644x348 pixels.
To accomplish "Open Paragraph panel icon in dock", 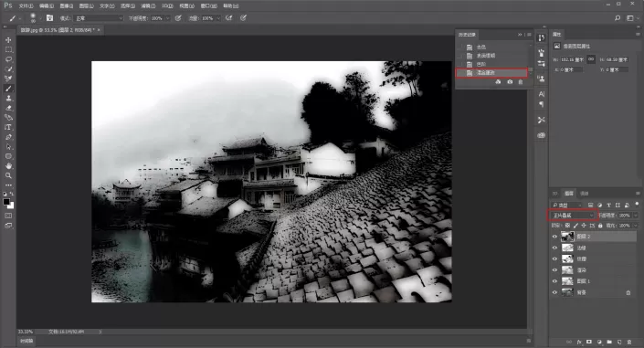I will point(542,104).
